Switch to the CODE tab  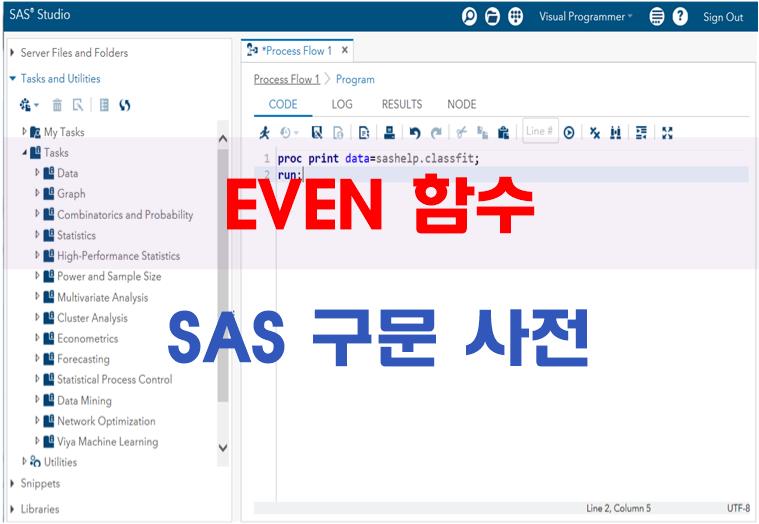[x=283, y=104]
